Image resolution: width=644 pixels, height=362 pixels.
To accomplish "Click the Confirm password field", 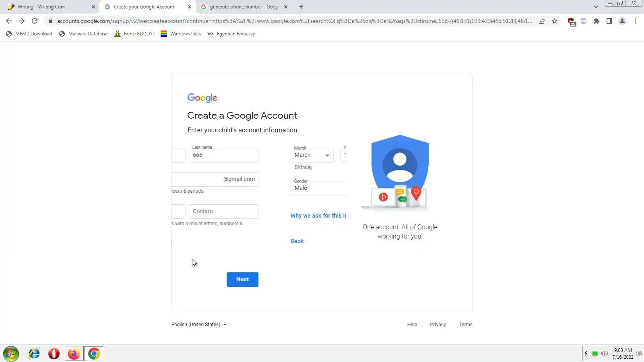I will click(223, 212).
